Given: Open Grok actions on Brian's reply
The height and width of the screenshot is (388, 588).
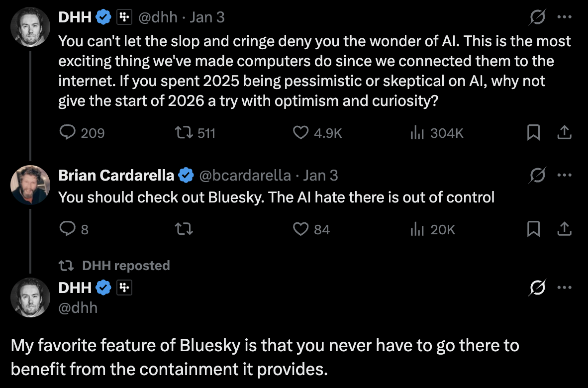Looking at the screenshot, I should click(537, 175).
